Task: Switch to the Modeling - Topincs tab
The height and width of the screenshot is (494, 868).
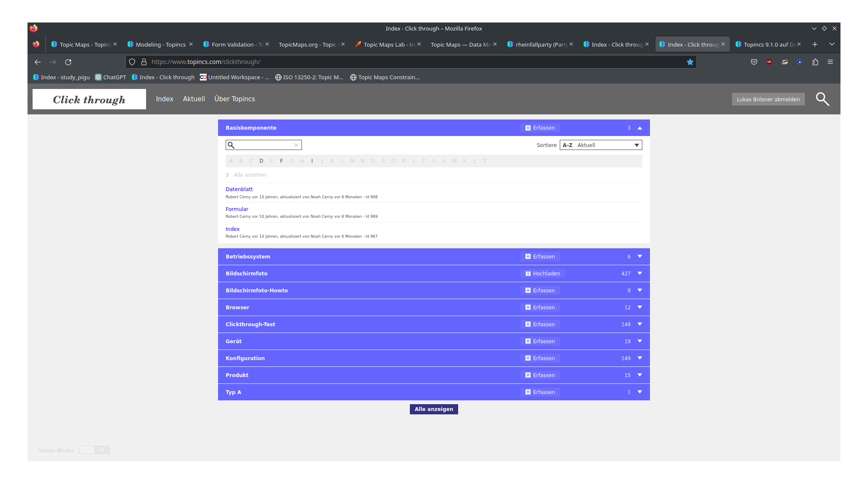Action: coord(160,44)
